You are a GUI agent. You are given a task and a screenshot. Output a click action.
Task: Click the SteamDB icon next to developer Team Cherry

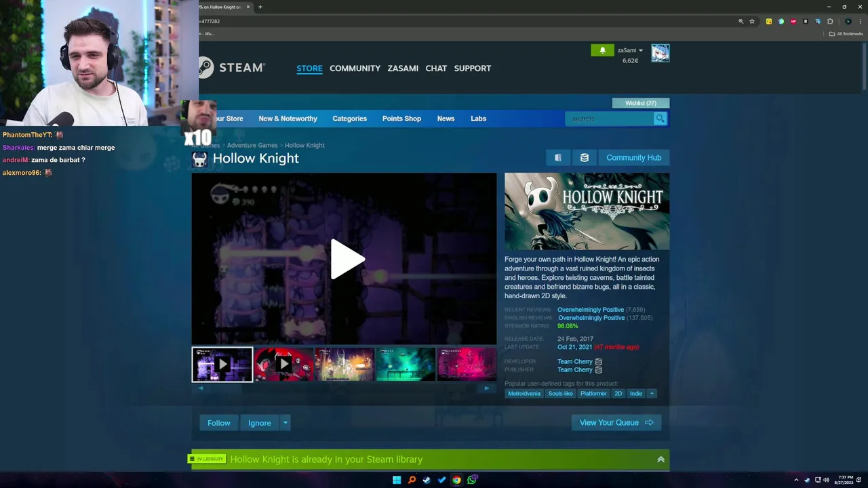point(599,362)
